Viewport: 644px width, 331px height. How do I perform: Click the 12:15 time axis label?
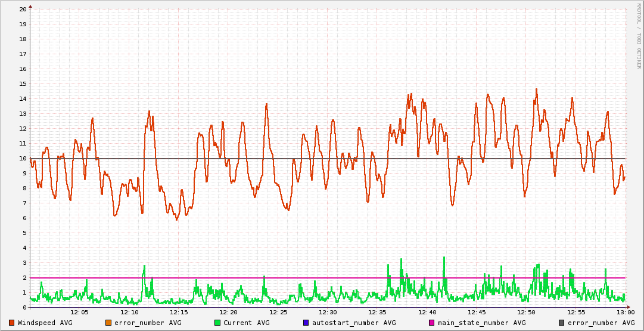pyautogui.click(x=179, y=313)
